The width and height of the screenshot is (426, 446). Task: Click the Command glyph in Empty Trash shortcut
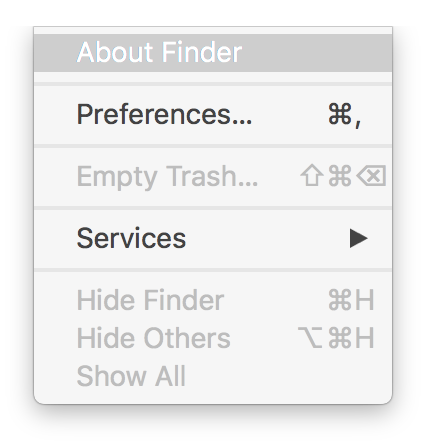pyautogui.click(x=340, y=176)
